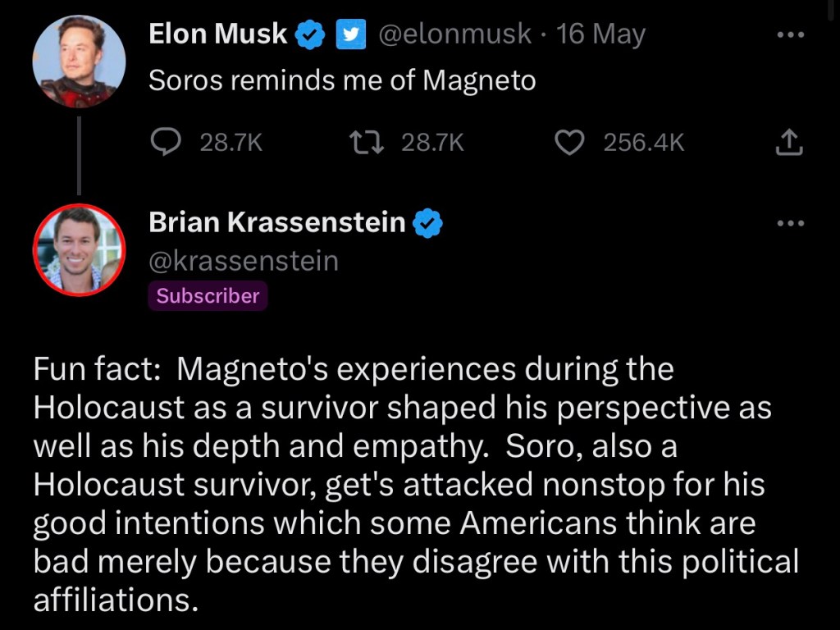
Task: Like the tweet with the heart icon
Action: pos(568,144)
